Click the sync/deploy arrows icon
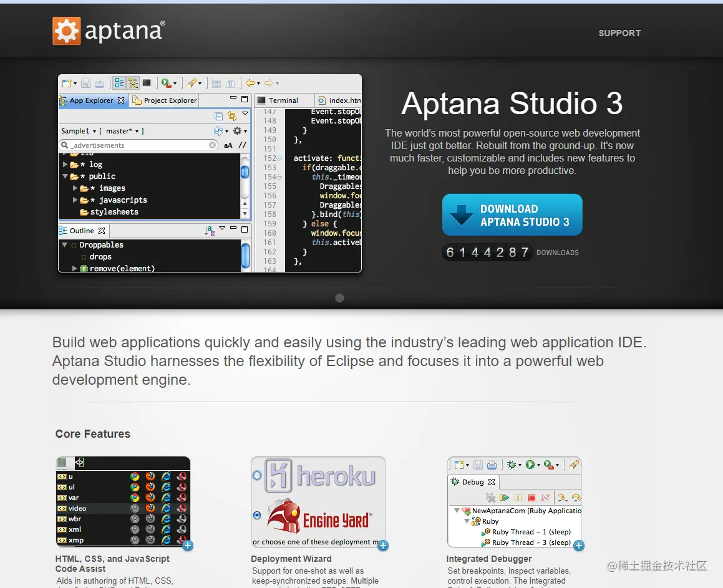Image resolution: width=723 pixels, height=588 pixels. pos(218,131)
